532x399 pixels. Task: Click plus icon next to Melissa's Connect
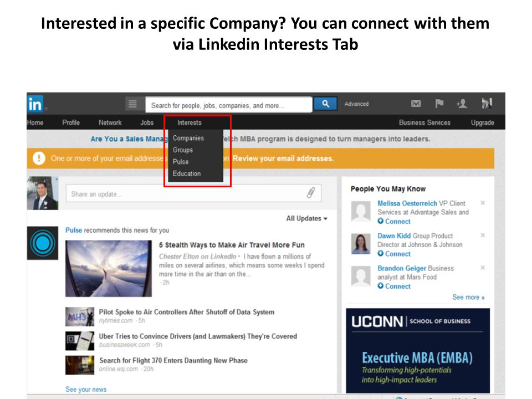(x=381, y=221)
